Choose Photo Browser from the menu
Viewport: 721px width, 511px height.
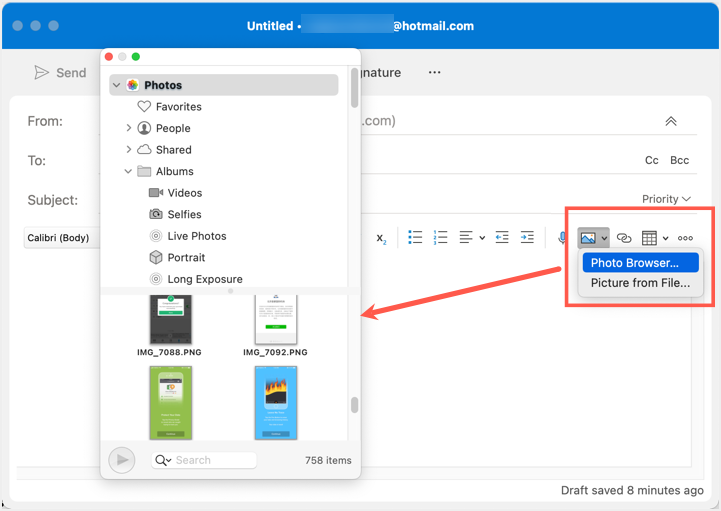coord(634,263)
